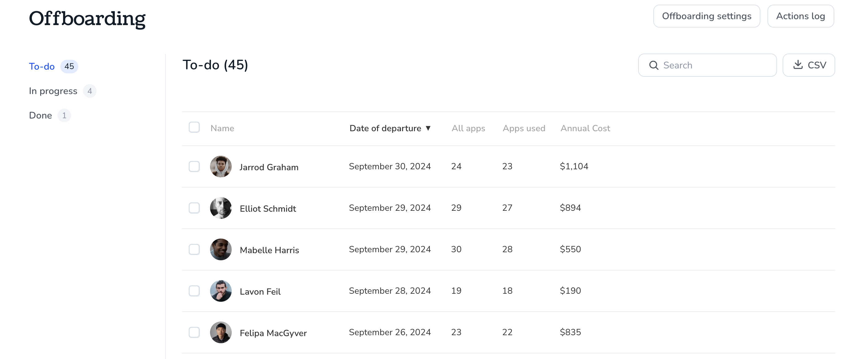Open Elliot Schmidt's name link

[268, 209]
